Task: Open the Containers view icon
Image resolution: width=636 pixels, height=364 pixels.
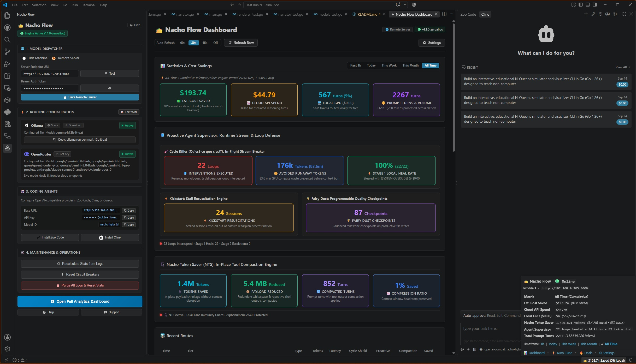Action: coord(7,100)
